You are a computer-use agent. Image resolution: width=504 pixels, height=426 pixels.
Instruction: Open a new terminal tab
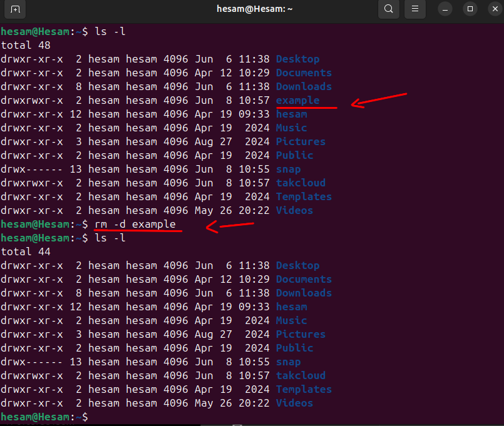coord(15,9)
